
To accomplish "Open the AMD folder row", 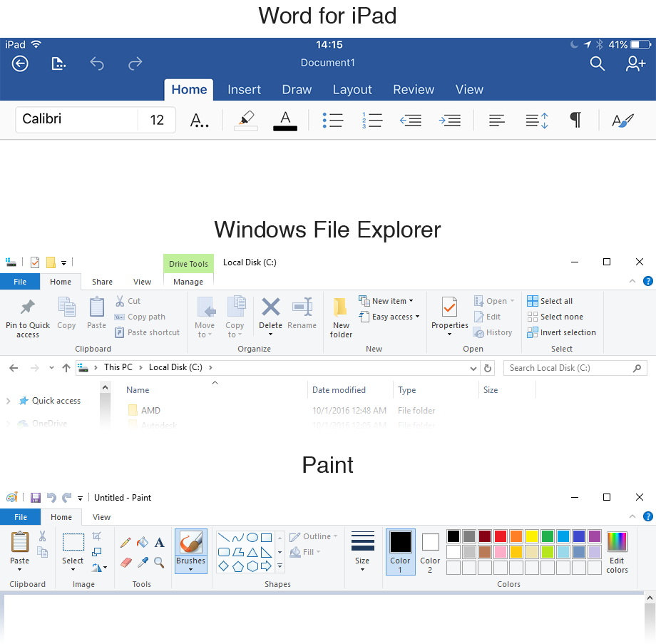I will [x=280, y=411].
